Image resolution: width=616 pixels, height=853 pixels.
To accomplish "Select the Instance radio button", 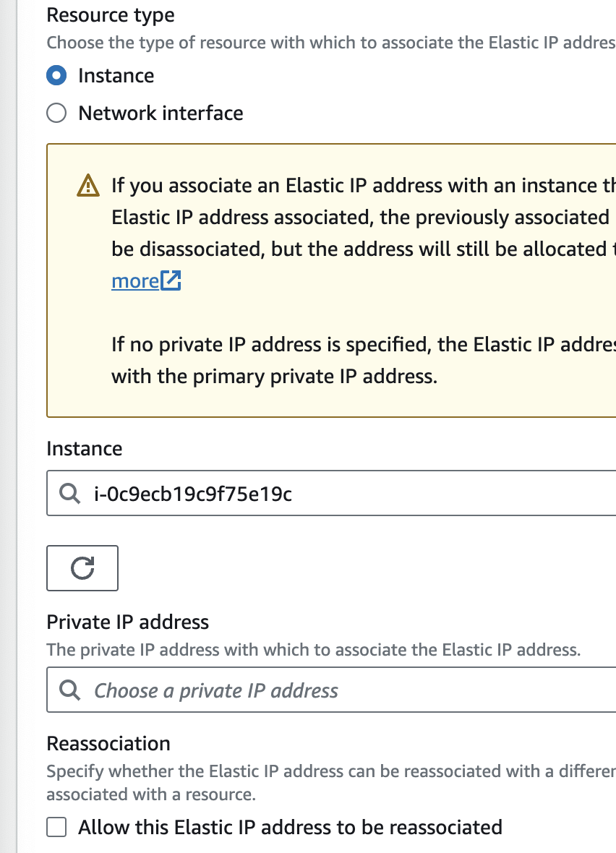I will pyautogui.click(x=56, y=76).
